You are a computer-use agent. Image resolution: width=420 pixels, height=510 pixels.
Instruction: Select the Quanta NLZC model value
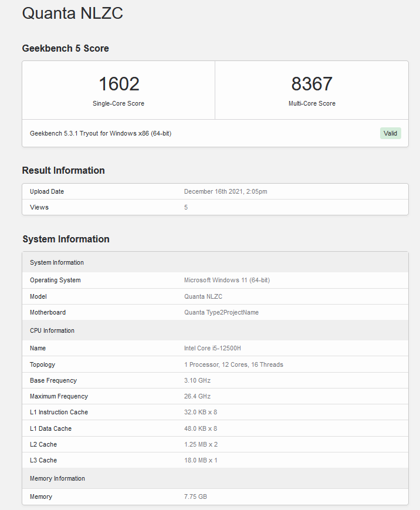203,296
